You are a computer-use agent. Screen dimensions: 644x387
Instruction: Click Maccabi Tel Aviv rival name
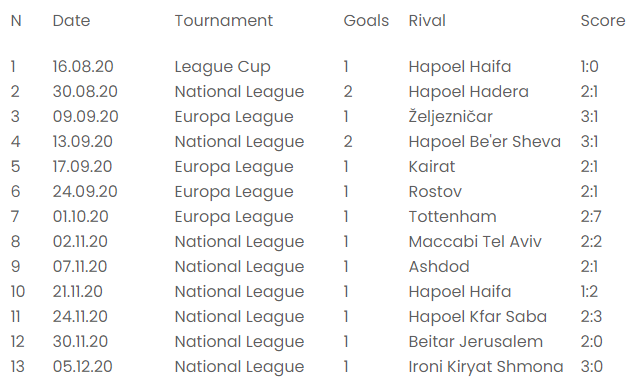[x=475, y=242]
